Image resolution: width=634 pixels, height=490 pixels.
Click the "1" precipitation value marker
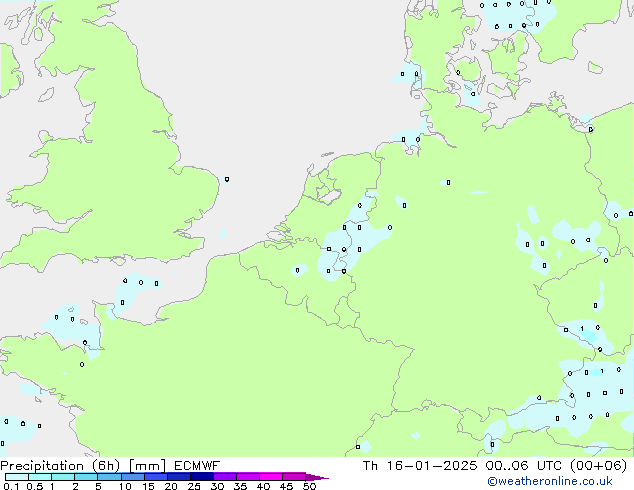coord(582,328)
